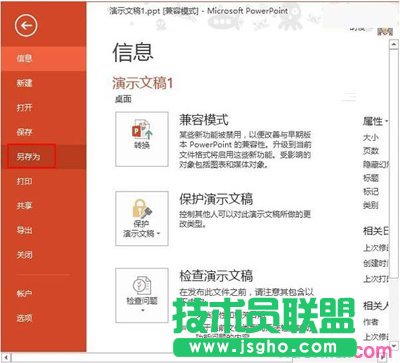
Task: Click the Convert (转换) presentation icon
Action: coord(142,139)
